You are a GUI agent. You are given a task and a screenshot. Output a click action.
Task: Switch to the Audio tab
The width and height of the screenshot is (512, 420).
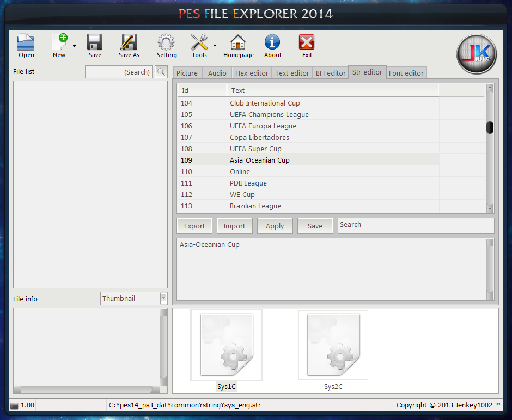point(217,73)
